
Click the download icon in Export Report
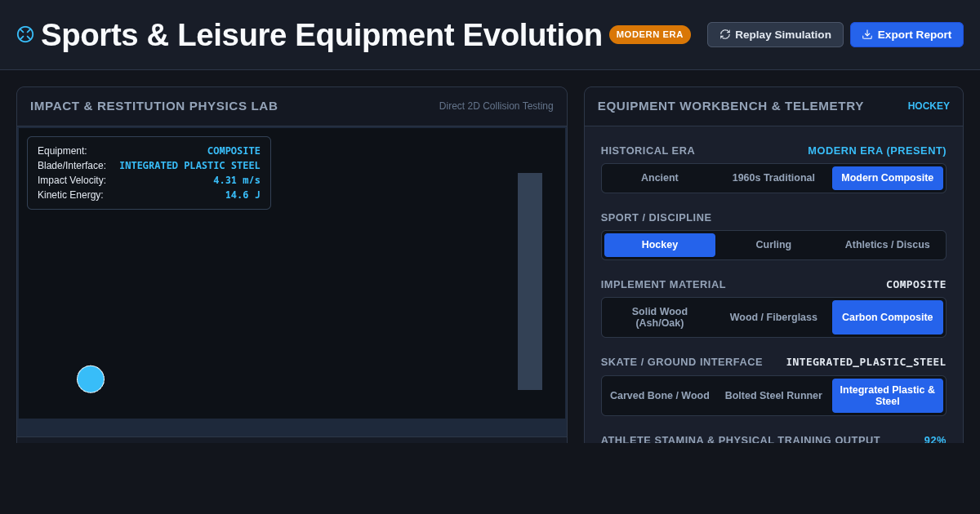[867, 34]
